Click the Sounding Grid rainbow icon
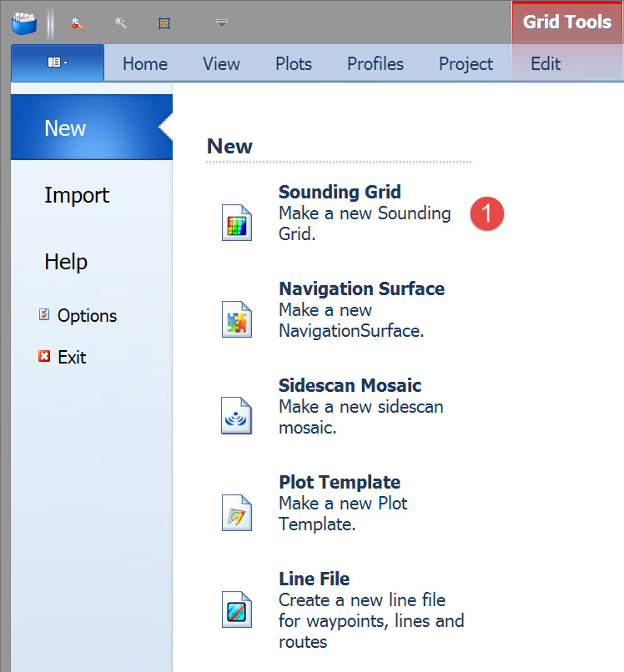The image size is (624, 672). coord(236,223)
